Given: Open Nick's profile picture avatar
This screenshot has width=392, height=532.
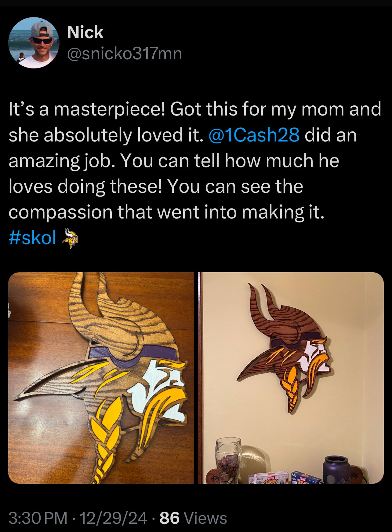Looking at the screenshot, I should click(34, 43).
